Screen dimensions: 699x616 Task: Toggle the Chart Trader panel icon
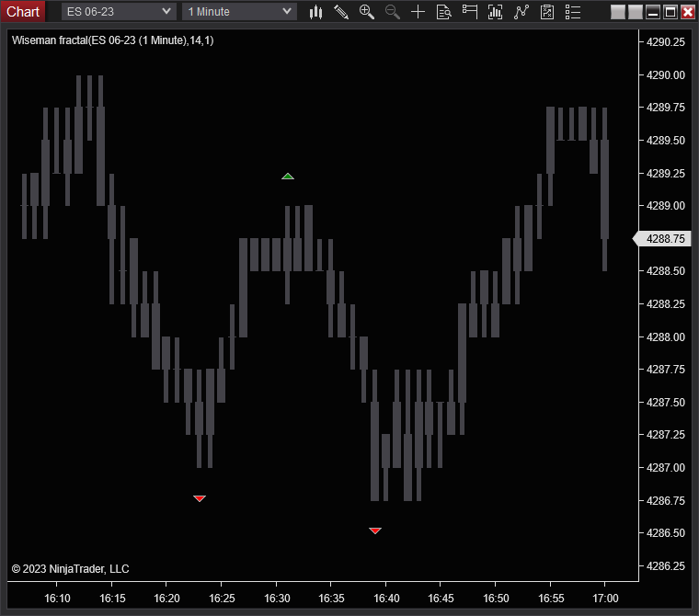point(469,12)
